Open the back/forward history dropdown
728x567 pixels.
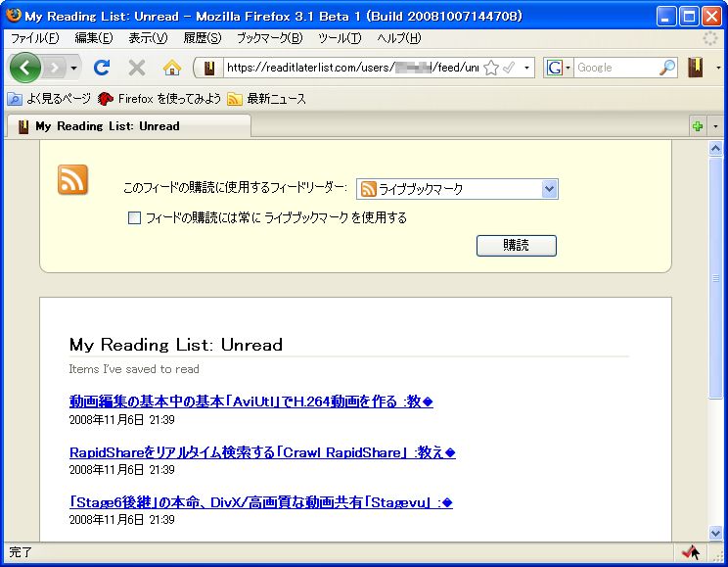(73, 69)
